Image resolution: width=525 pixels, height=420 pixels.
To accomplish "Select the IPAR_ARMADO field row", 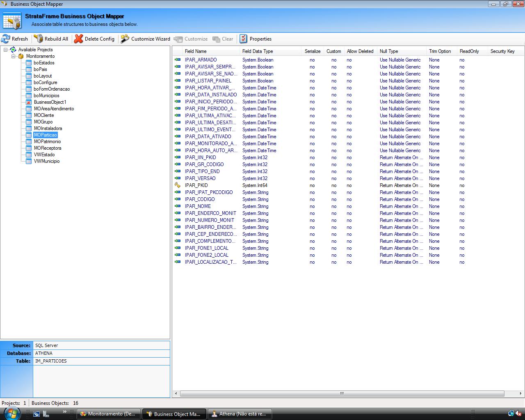I will (x=201, y=60).
